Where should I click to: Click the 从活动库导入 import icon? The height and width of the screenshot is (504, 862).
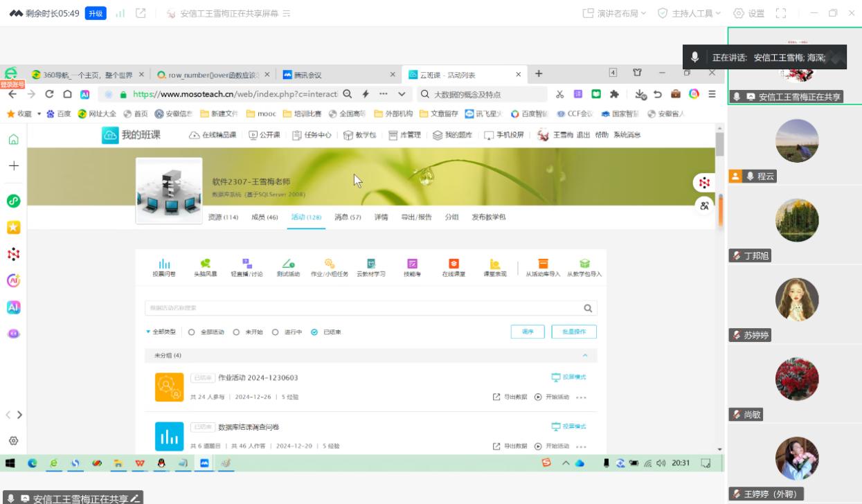[x=543, y=264]
